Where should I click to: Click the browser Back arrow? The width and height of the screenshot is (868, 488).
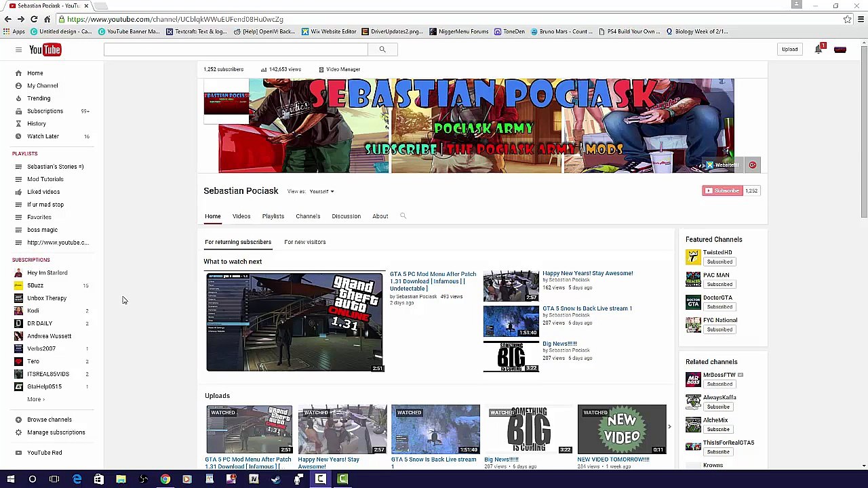(x=8, y=19)
